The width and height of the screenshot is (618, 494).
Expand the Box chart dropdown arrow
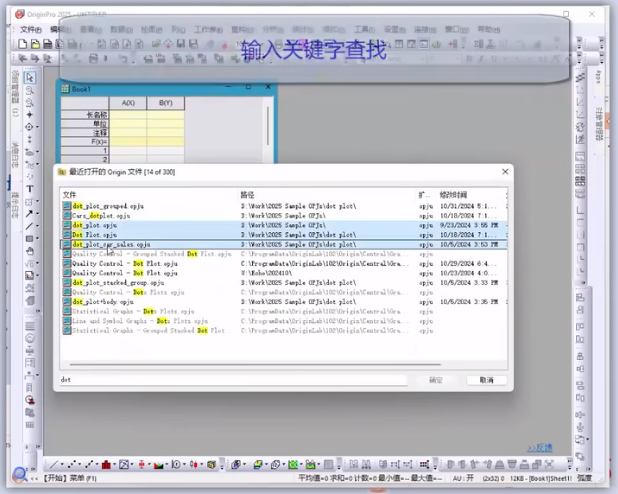(149, 465)
